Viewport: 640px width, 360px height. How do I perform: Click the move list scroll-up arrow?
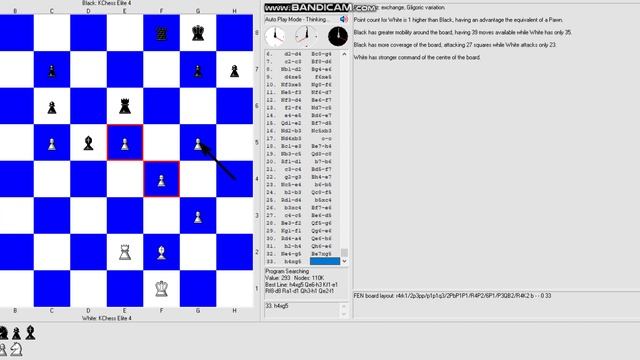click(344, 54)
